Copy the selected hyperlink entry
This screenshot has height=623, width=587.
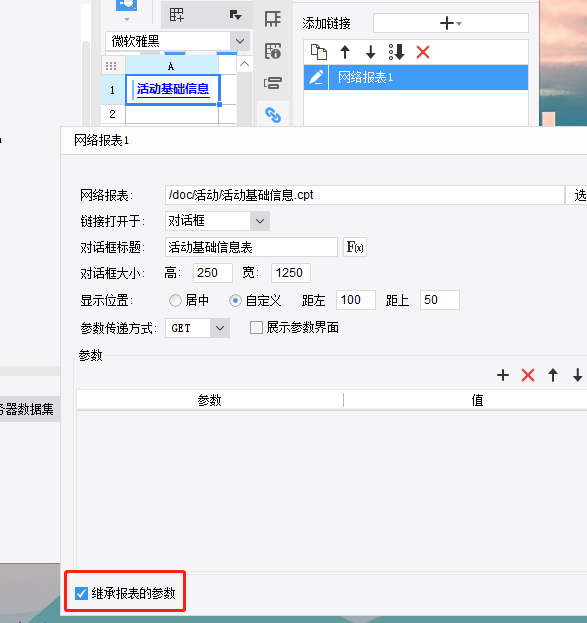[319, 52]
